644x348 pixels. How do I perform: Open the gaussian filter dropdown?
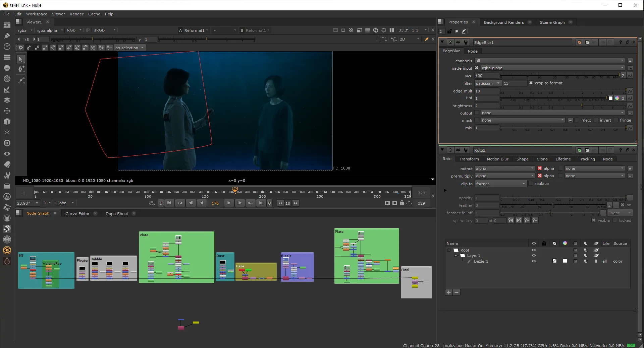pyautogui.click(x=488, y=83)
